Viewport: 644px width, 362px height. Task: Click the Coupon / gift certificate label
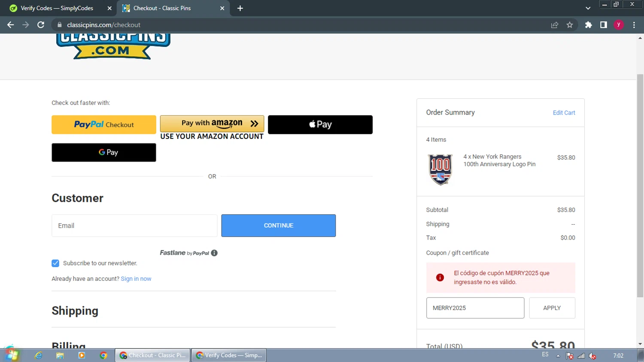point(457,253)
